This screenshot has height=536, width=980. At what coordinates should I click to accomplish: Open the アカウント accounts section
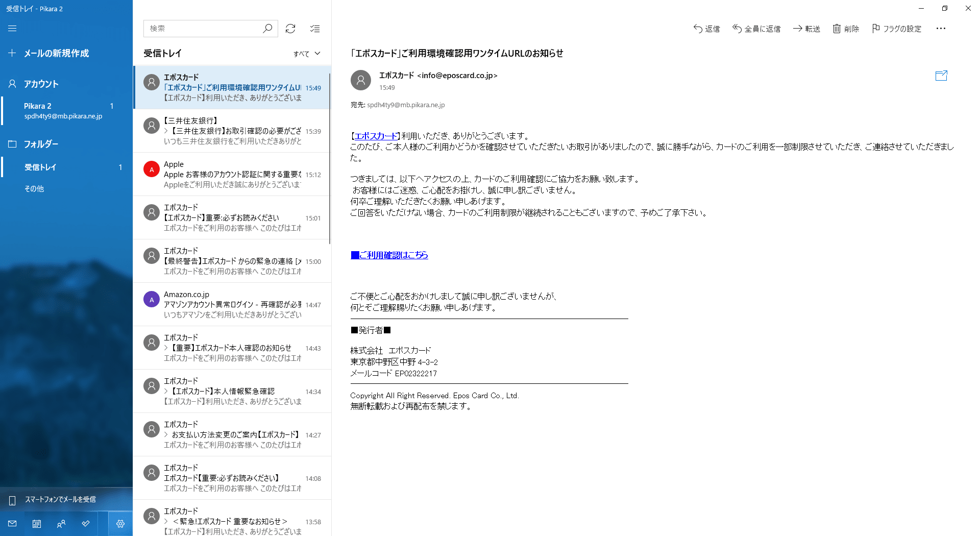click(x=66, y=84)
